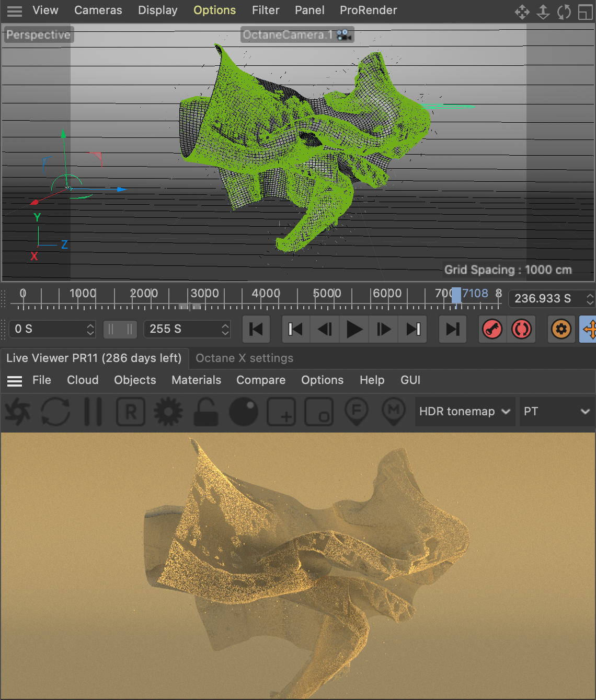Toggle the resolution lock padlock
Screen dimensions: 596x700
click(206, 412)
